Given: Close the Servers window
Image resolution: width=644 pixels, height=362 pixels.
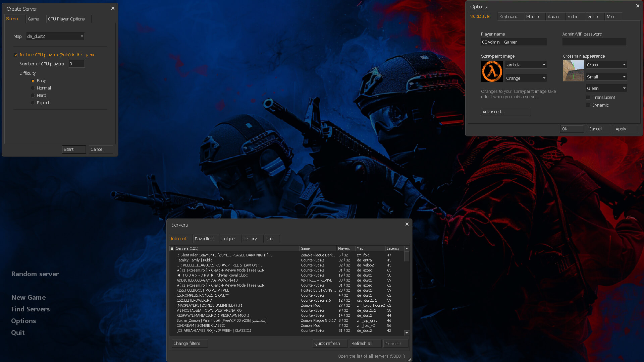Looking at the screenshot, I should tap(407, 224).
